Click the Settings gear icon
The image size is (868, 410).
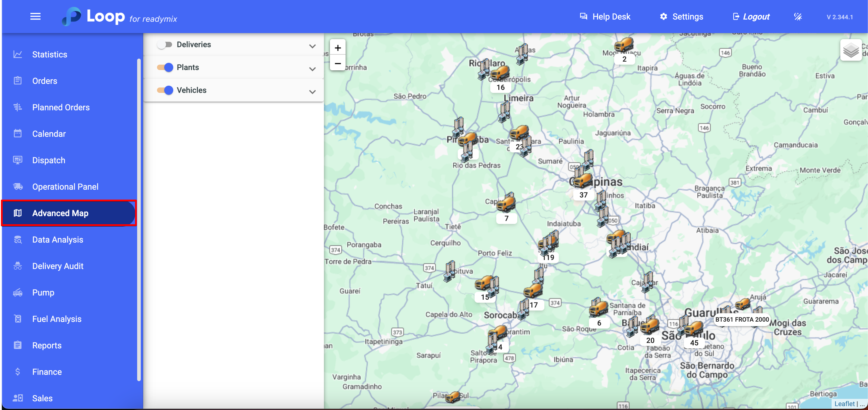(x=663, y=17)
